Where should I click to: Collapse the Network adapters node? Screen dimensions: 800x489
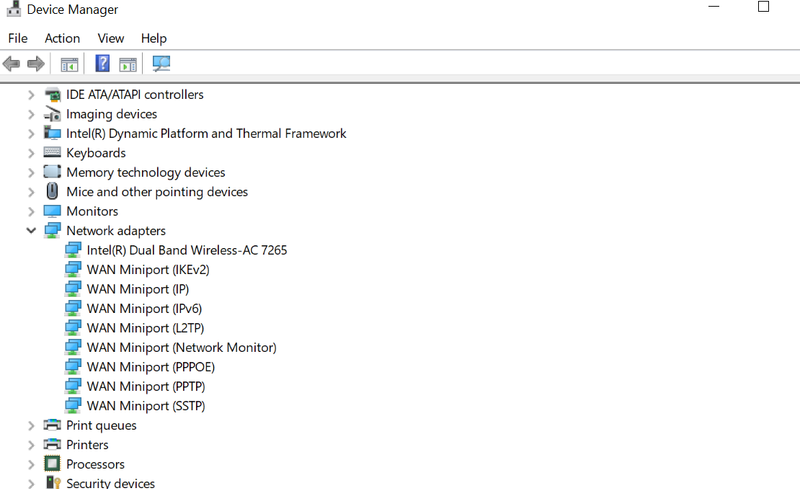31,231
